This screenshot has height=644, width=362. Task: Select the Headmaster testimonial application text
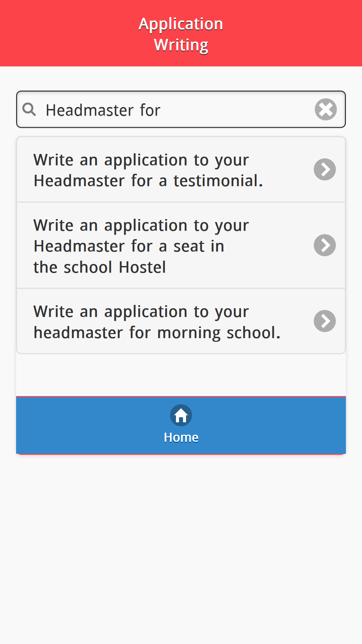(x=148, y=170)
